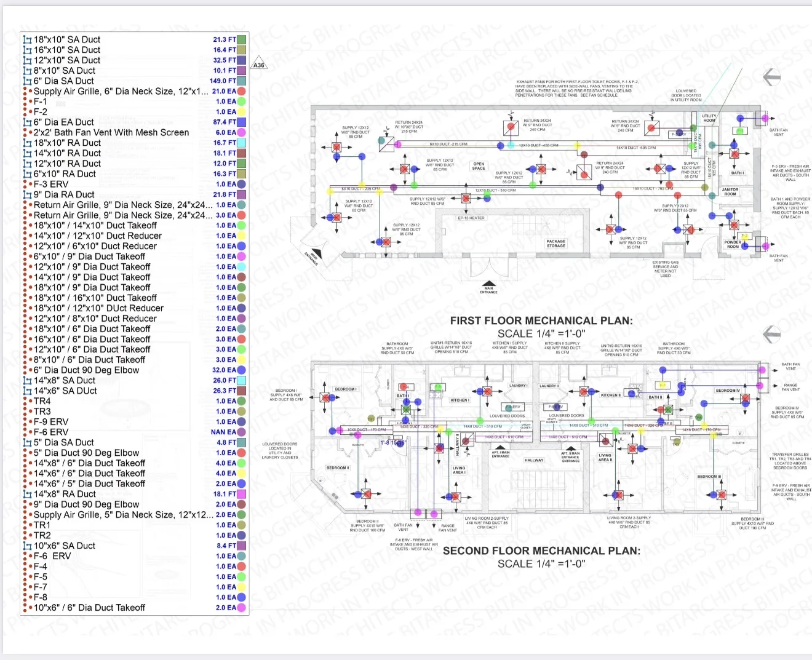Select the count icon for F-3 ERV
Viewport: 812px width, 660px height.
tap(27, 184)
